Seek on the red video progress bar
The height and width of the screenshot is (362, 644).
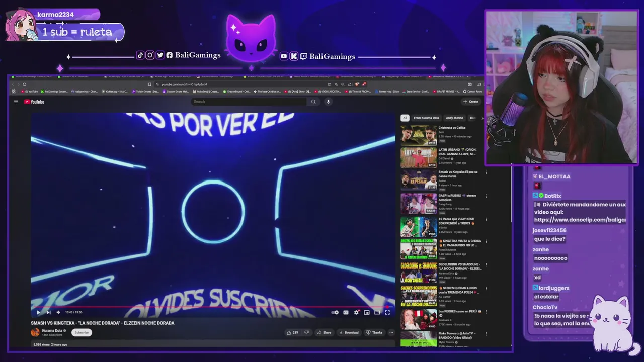tap(213, 307)
